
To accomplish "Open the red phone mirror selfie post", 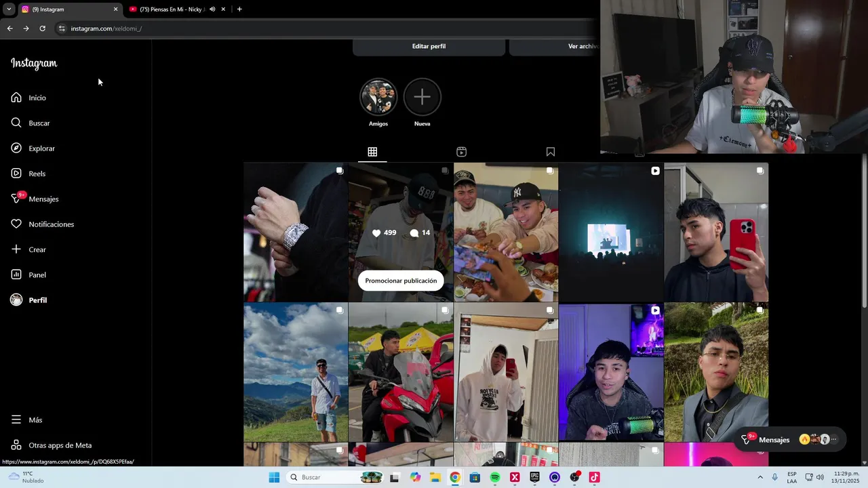I will click(716, 232).
